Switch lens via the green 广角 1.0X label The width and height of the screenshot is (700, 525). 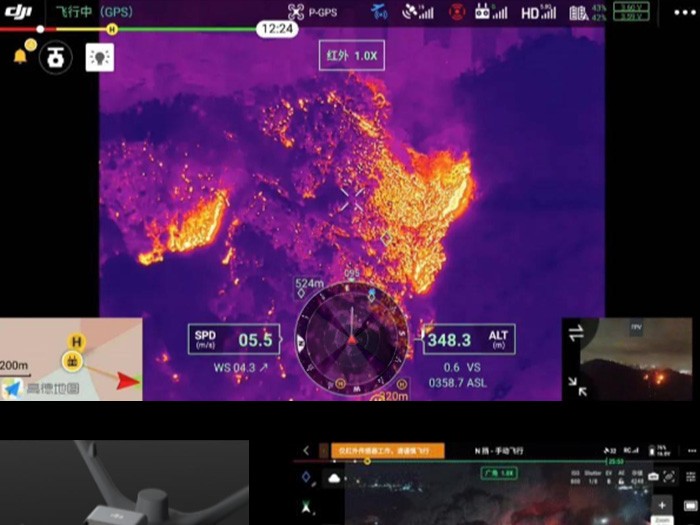click(x=499, y=473)
